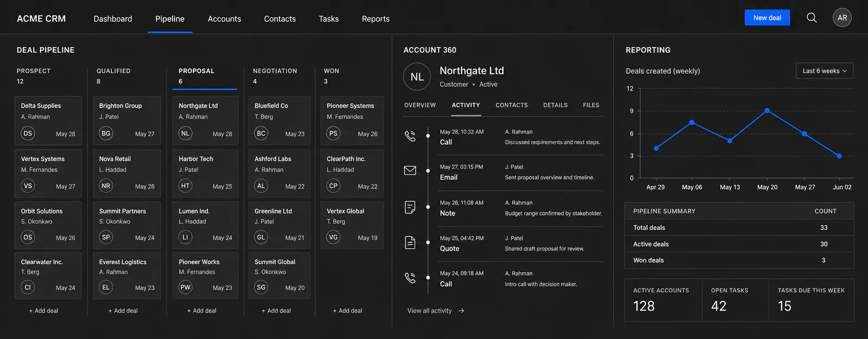Click the DS avatar on Delta Supplies card
Screen dimensions: 868x339
pos(28,133)
